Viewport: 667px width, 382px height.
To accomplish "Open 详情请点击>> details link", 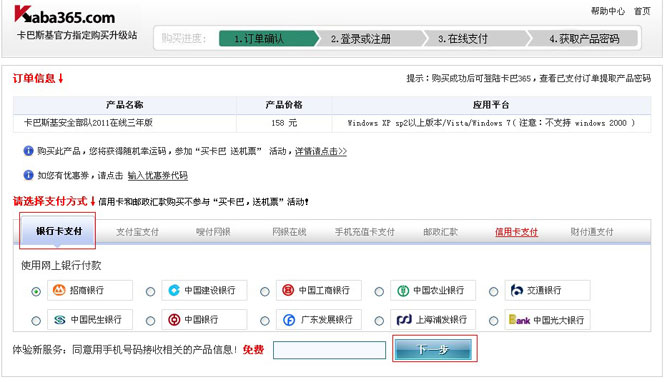I will coord(321,151).
